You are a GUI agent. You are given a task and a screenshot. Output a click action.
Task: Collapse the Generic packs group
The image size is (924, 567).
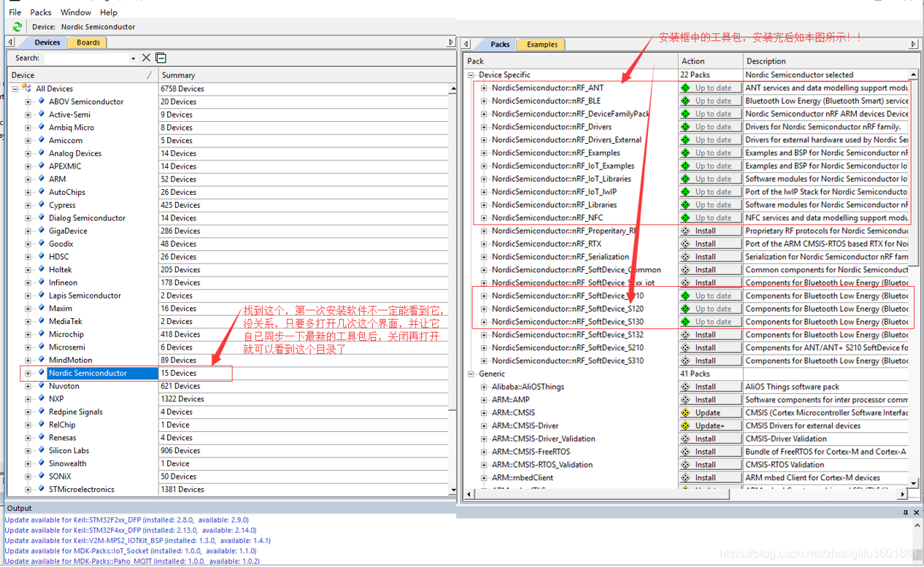coord(471,374)
